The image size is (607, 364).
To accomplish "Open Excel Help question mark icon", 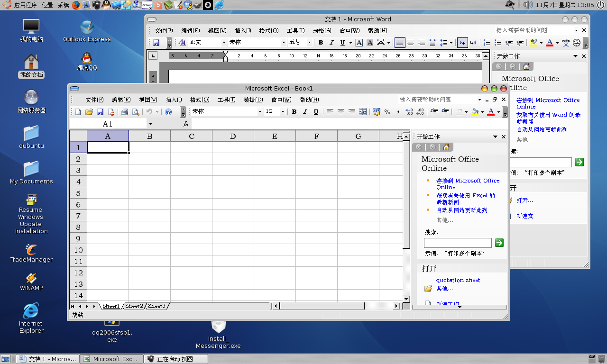I will 168,112.
